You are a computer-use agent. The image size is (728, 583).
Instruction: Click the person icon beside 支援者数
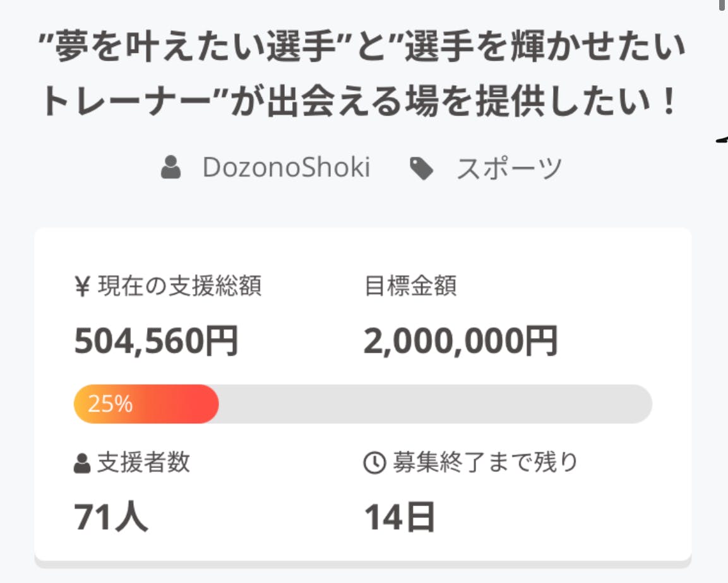[83, 464]
